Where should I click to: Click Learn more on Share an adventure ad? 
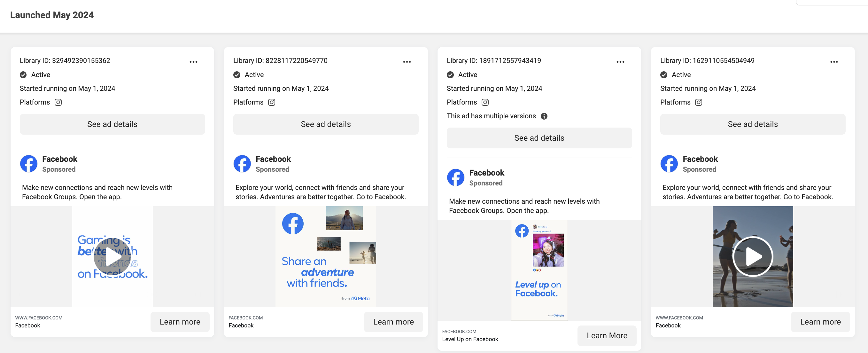tap(393, 322)
